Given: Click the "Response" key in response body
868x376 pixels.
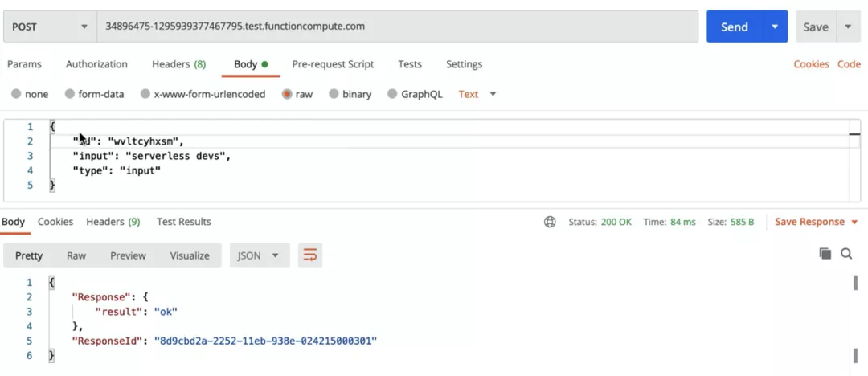Looking at the screenshot, I should [x=101, y=297].
